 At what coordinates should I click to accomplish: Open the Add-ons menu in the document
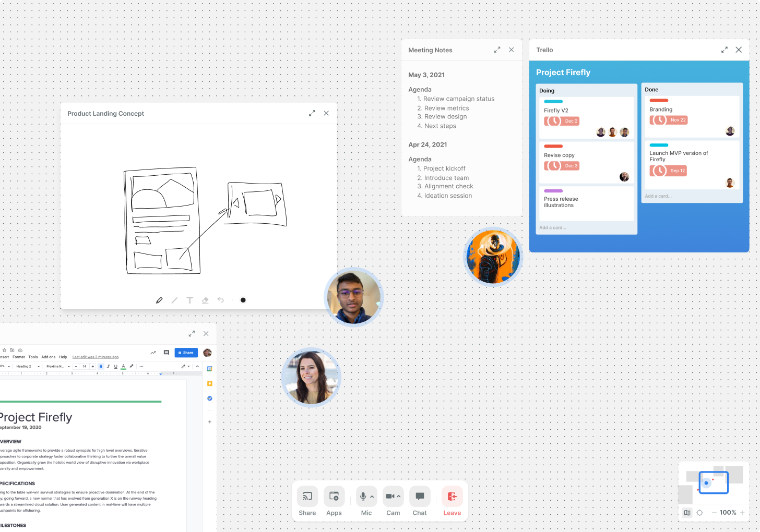pyautogui.click(x=49, y=357)
